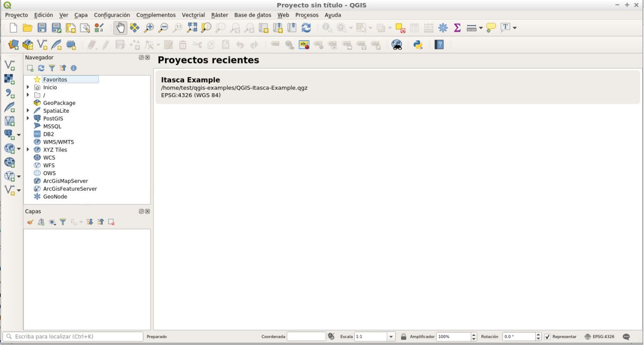Open the layout manager icon
The image size is (644, 345).
85,28
